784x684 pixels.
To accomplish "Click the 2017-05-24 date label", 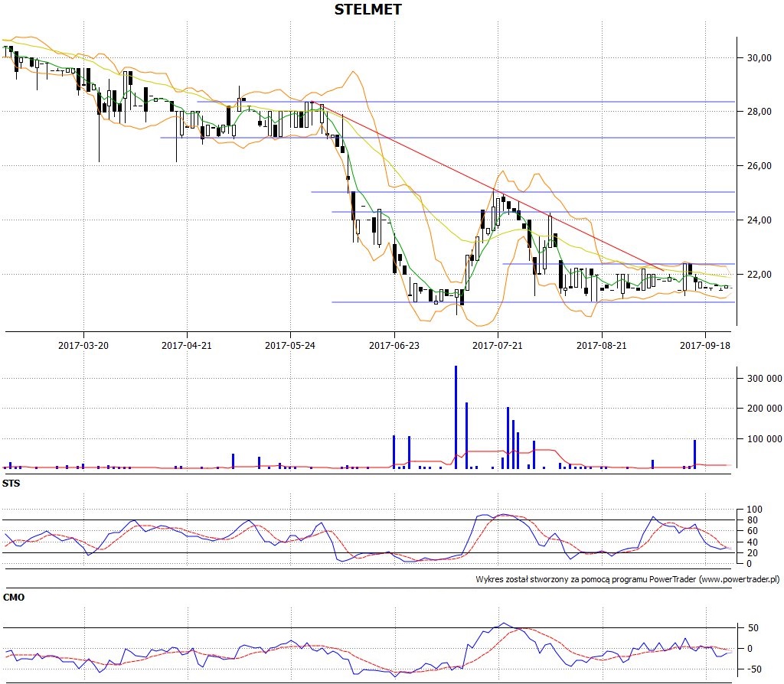I will [x=290, y=345].
